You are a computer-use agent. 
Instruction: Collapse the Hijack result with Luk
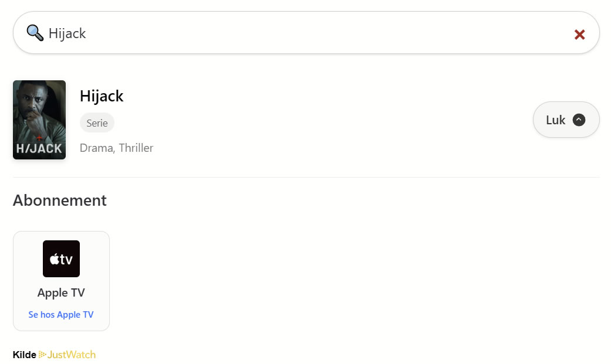(565, 119)
